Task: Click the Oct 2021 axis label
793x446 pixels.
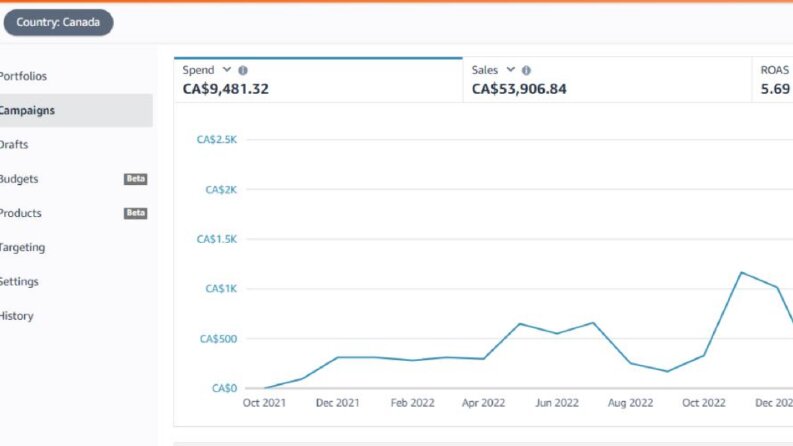Action: [264, 403]
